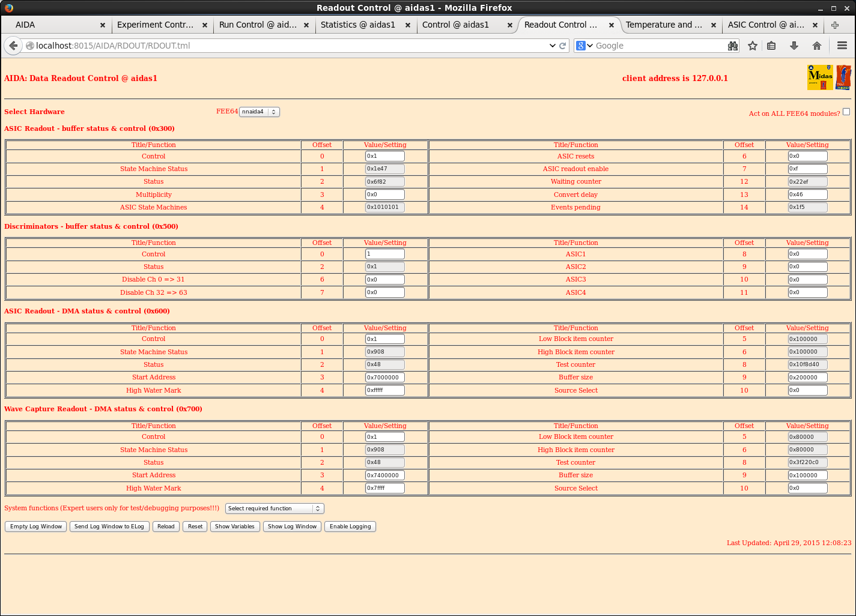Edit the ASIC resets value field

[x=807, y=156]
